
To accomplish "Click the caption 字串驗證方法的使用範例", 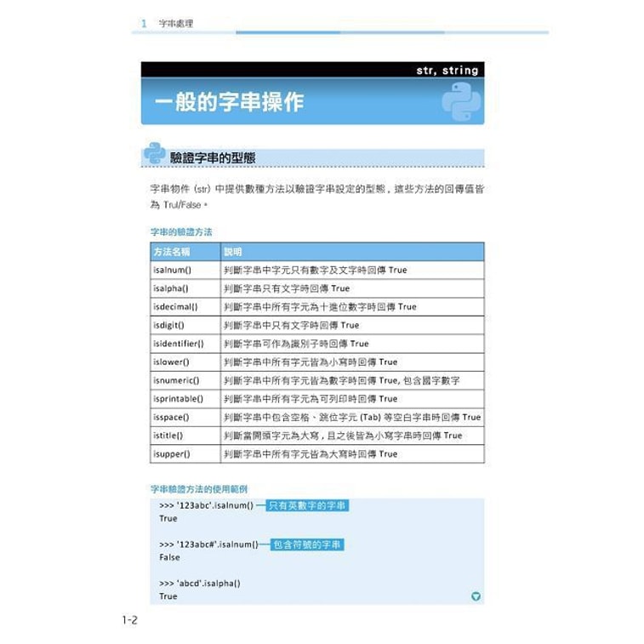I will (x=199, y=489).
